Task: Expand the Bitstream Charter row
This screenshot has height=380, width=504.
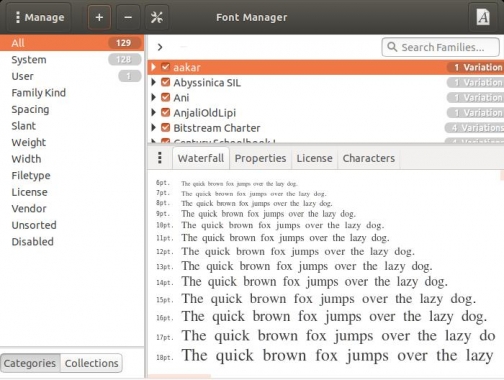Action: coord(153,127)
